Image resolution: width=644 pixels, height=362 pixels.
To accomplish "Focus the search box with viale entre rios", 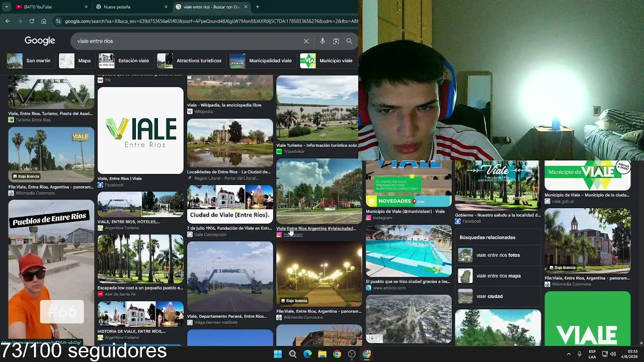I will click(189, 41).
